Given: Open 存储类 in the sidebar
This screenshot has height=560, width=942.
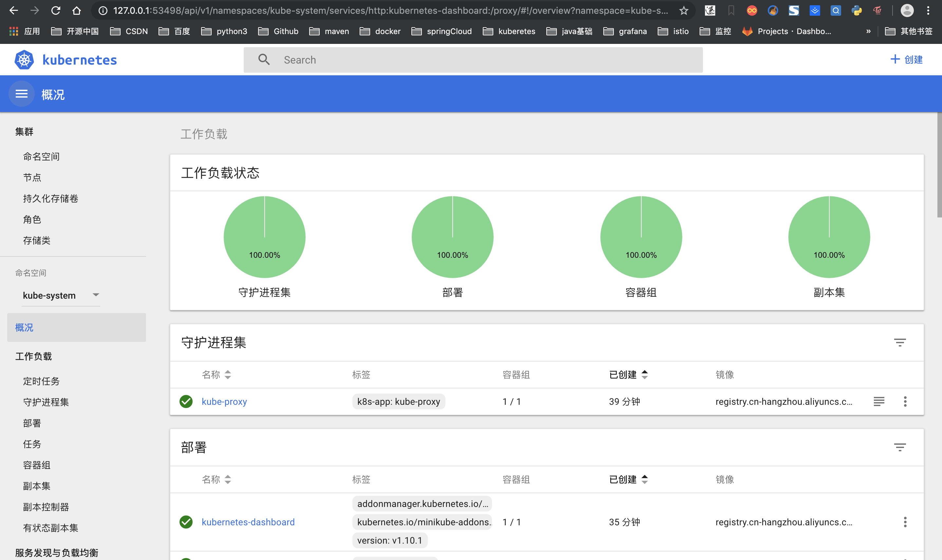Looking at the screenshot, I should pyautogui.click(x=37, y=240).
